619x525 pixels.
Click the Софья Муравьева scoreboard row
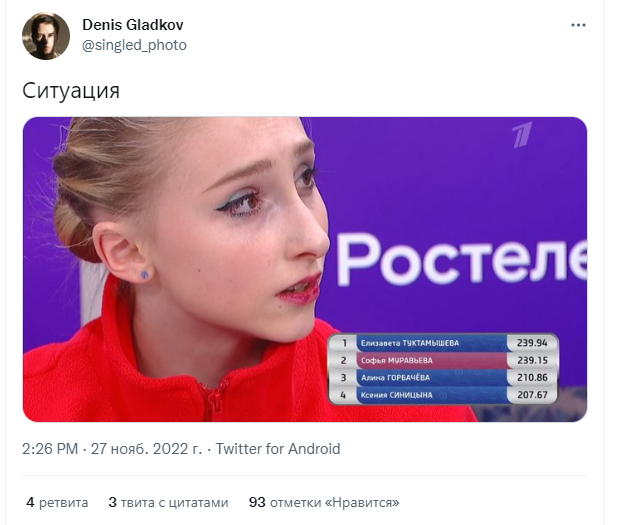coord(443,360)
